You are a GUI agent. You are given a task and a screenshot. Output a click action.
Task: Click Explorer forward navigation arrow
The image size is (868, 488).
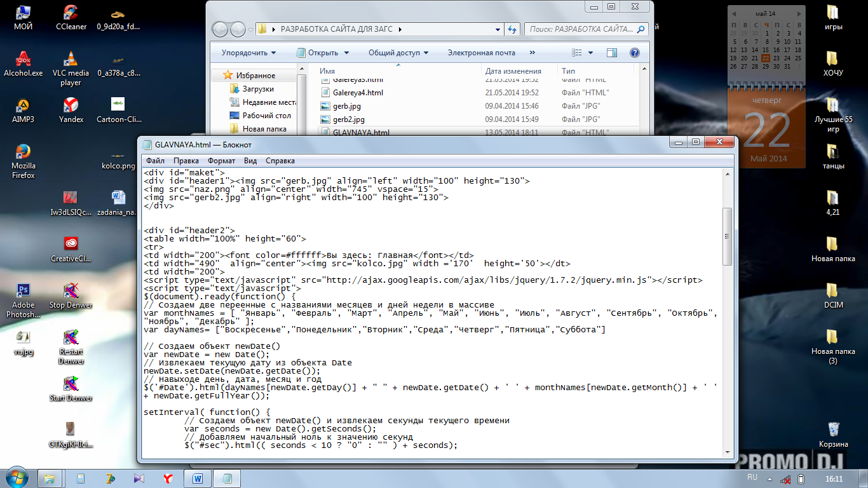(x=238, y=29)
